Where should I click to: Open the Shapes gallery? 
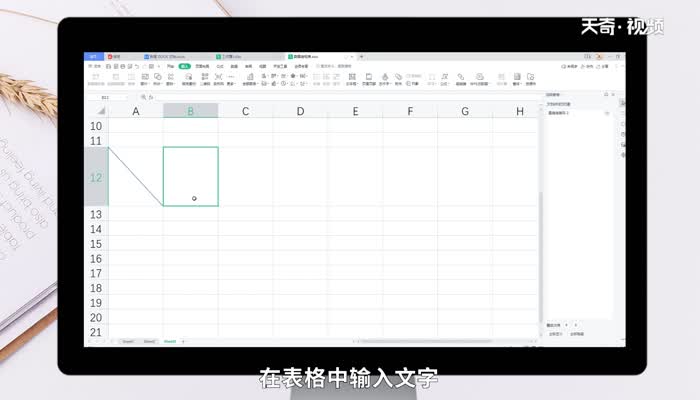pos(158,79)
